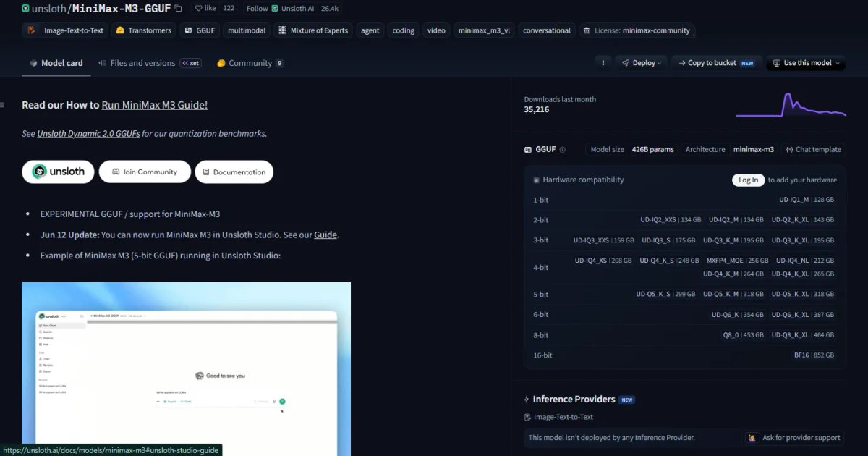This screenshot has height=456, width=868.
Task: Select the UD-IQ1_M 128 GB quant
Action: 806,199
